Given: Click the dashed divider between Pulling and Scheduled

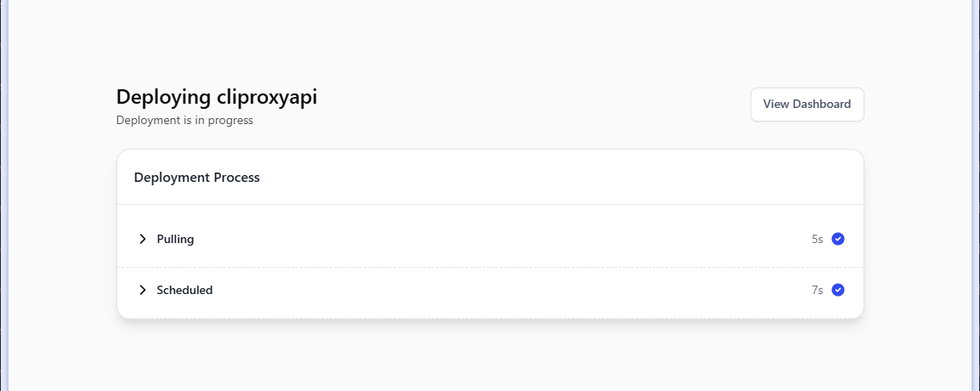Looking at the screenshot, I should click(490, 268).
